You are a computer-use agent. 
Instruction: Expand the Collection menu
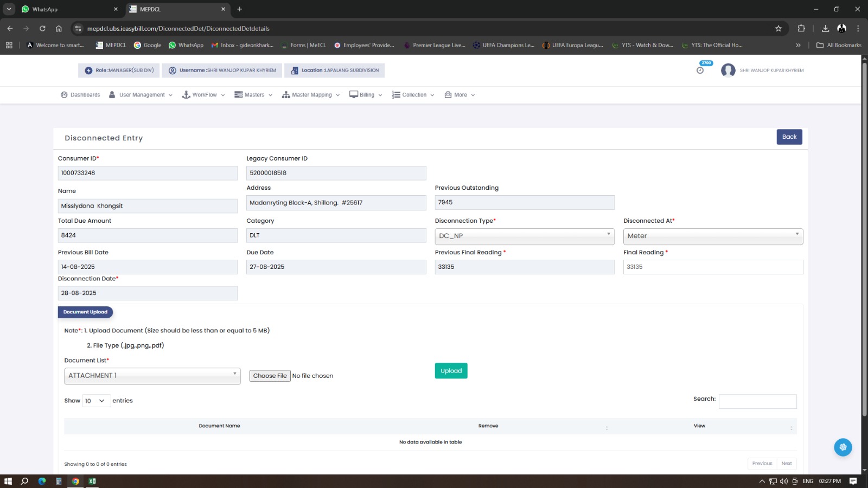pos(413,95)
